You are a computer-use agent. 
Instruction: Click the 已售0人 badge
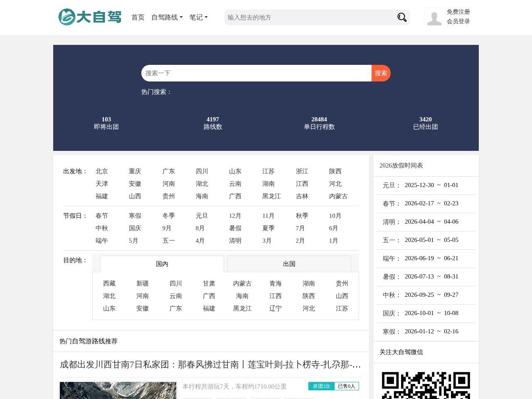347,386
